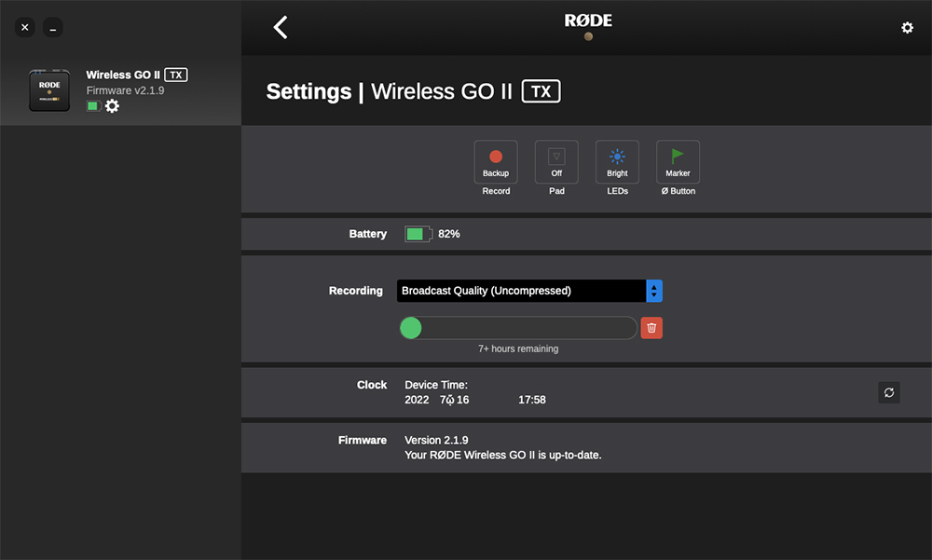Viewport: 932px width, 560px height.
Task: Select the Wireless GO II device thumbnail
Action: [x=49, y=90]
